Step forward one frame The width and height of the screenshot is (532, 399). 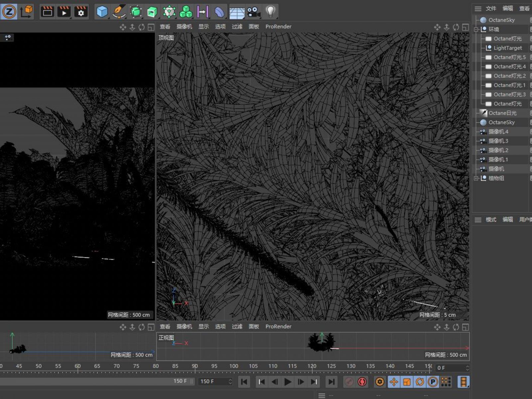(x=301, y=382)
